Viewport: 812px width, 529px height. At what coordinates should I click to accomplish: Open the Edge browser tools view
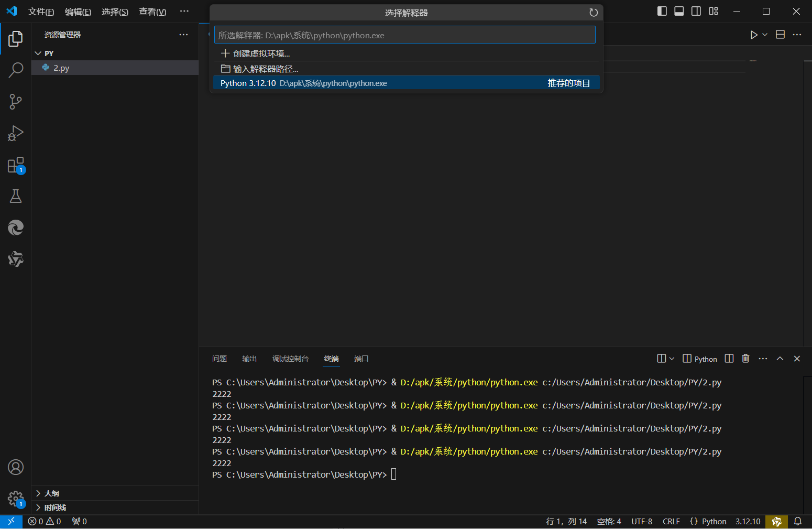coord(16,228)
